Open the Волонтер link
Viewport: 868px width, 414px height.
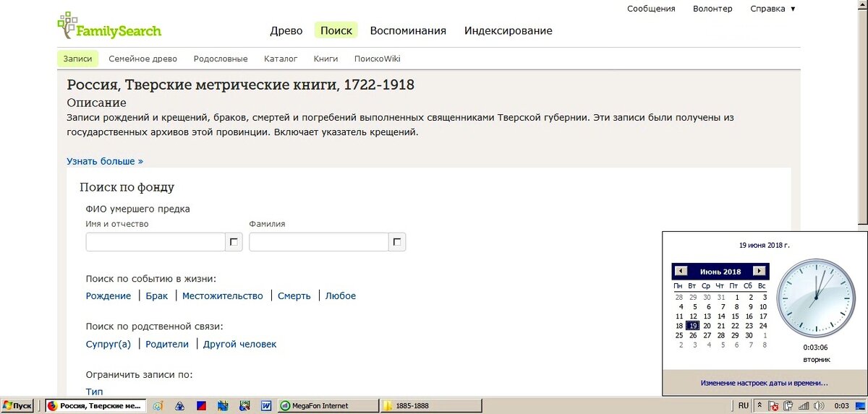(x=712, y=9)
